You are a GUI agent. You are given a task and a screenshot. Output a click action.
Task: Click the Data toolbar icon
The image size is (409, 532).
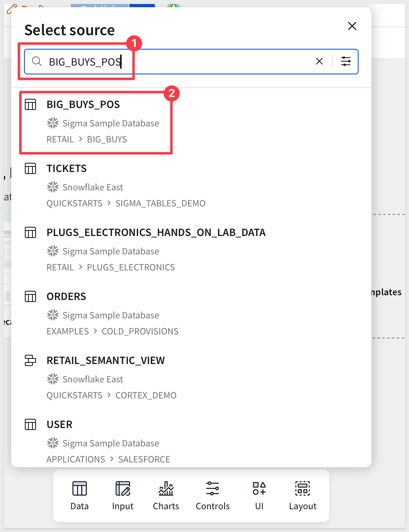coord(80,496)
